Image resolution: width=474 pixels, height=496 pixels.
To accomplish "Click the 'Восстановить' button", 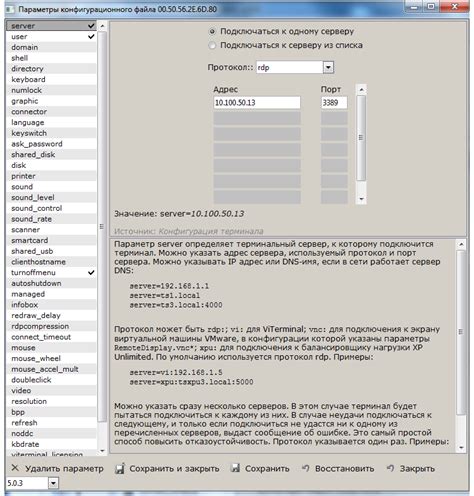I will pos(338,469).
